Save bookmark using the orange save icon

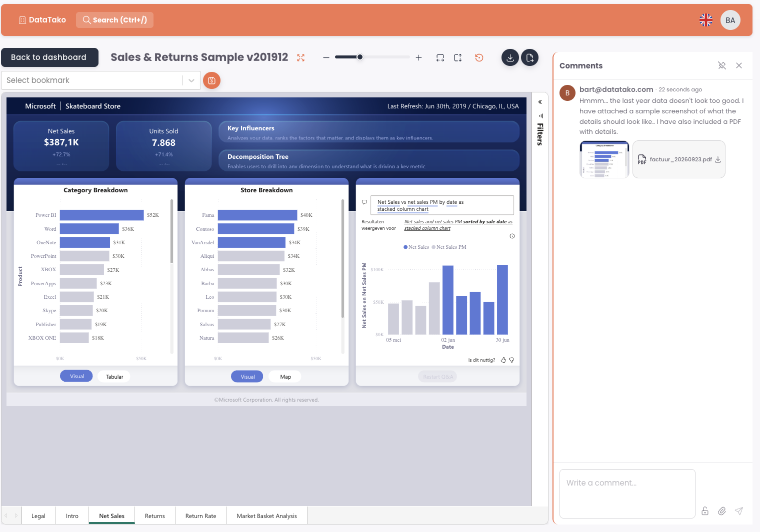[212, 80]
